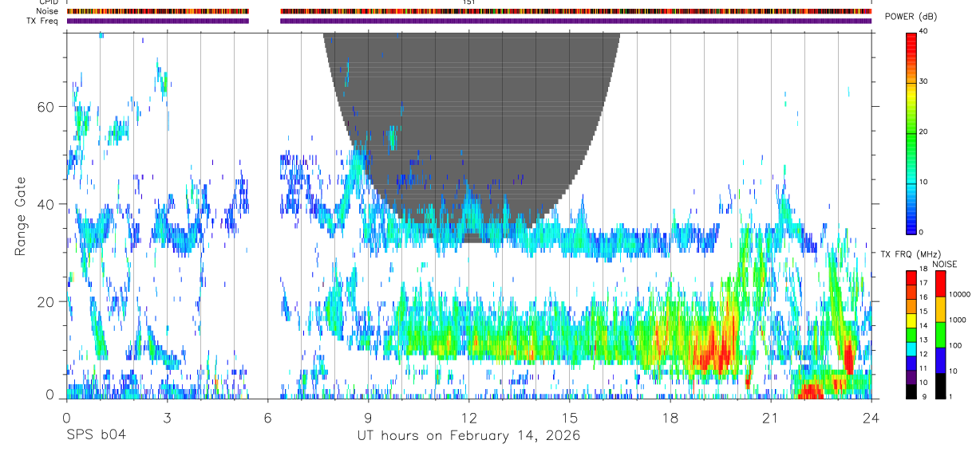Click the 18 tick on UT hours axis
This screenshot has width=980, height=452.
[x=670, y=417]
